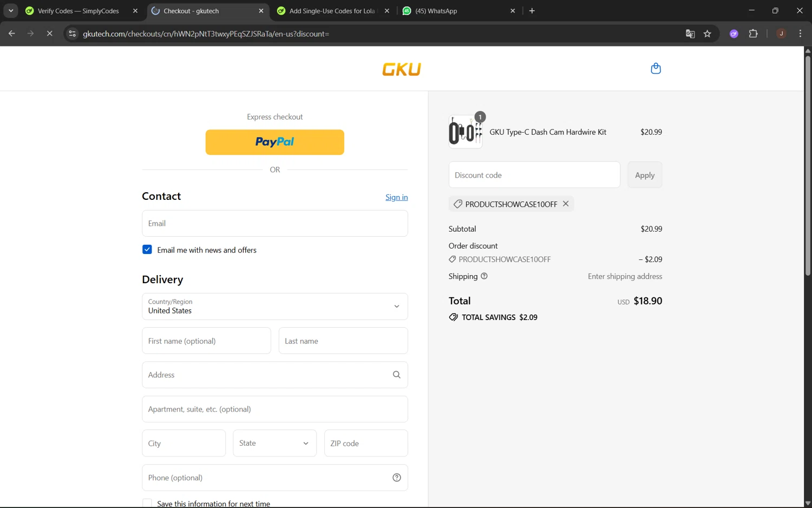The width and height of the screenshot is (812, 508).
Task: Go back to the previous page
Action: tap(12, 34)
